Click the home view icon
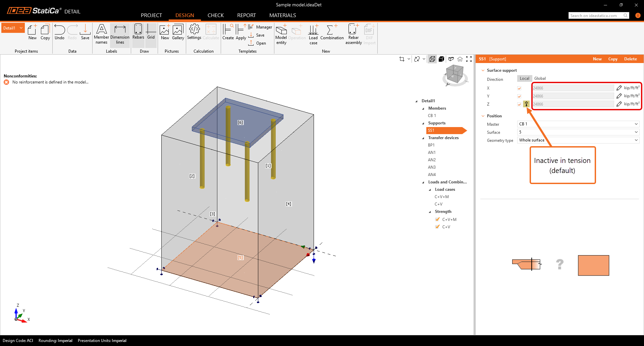 click(x=460, y=59)
